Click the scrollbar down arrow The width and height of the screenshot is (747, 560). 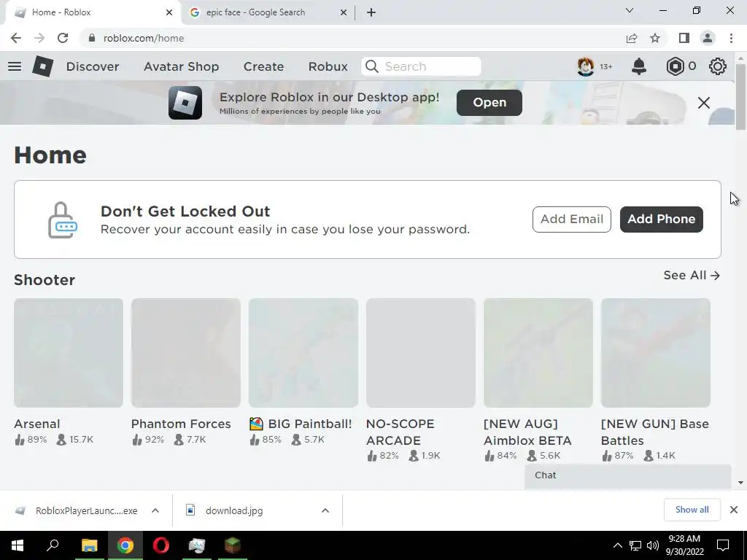(x=740, y=483)
